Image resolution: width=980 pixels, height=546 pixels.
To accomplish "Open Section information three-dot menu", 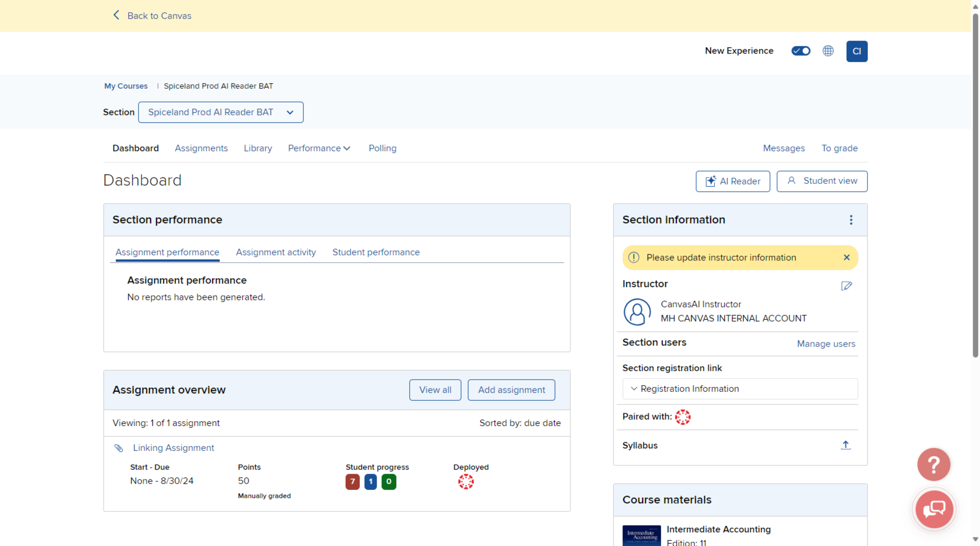I will coord(851,219).
